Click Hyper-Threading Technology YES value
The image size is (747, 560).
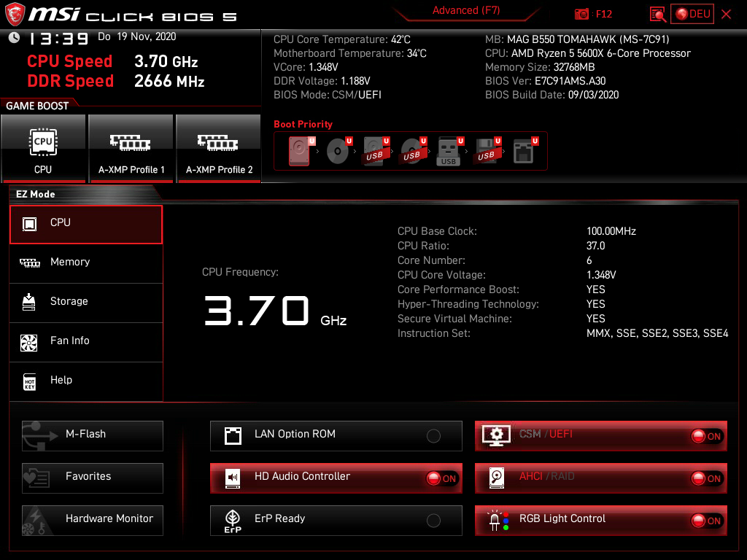tap(595, 304)
